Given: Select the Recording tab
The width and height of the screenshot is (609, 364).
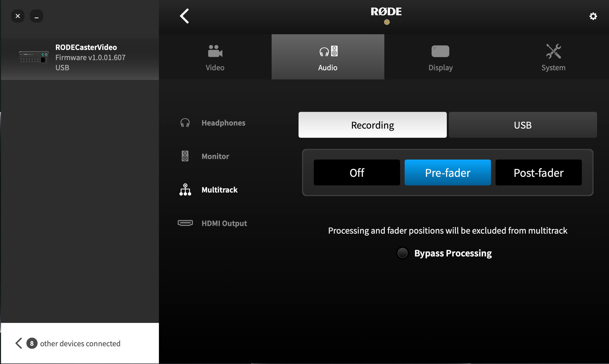Looking at the screenshot, I should pos(372,125).
